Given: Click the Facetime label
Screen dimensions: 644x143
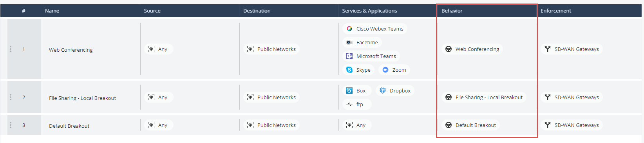Looking at the screenshot, I should pos(367,42).
